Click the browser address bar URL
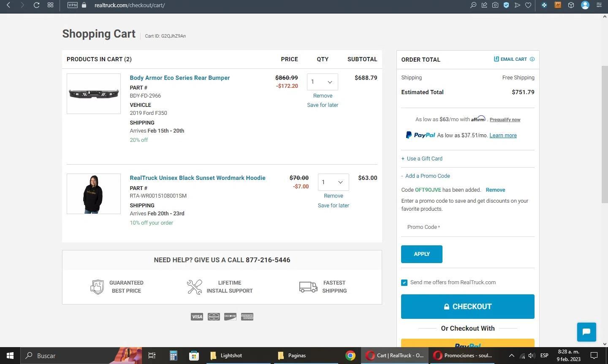 (x=130, y=5)
